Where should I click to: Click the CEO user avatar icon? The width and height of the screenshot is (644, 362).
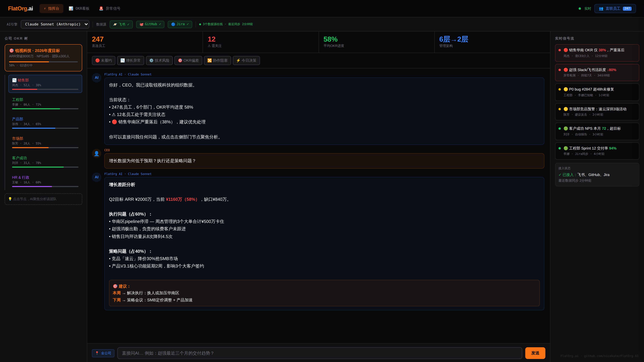click(x=96, y=153)
